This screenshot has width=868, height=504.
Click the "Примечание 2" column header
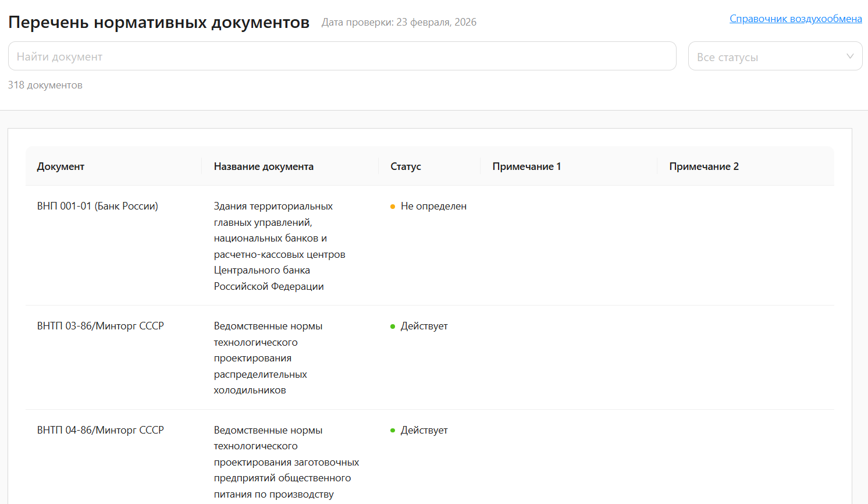[703, 166]
